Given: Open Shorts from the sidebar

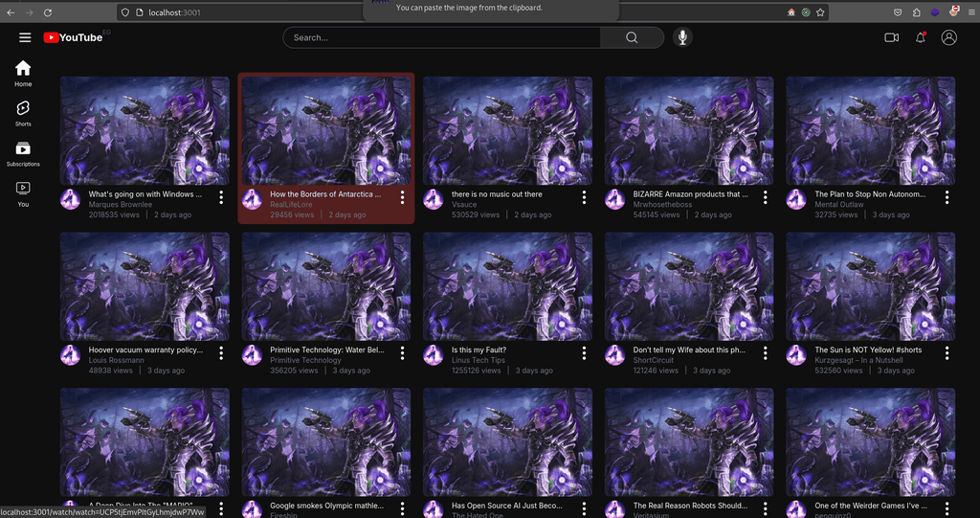Looking at the screenshot, I should tap(23, 113).
